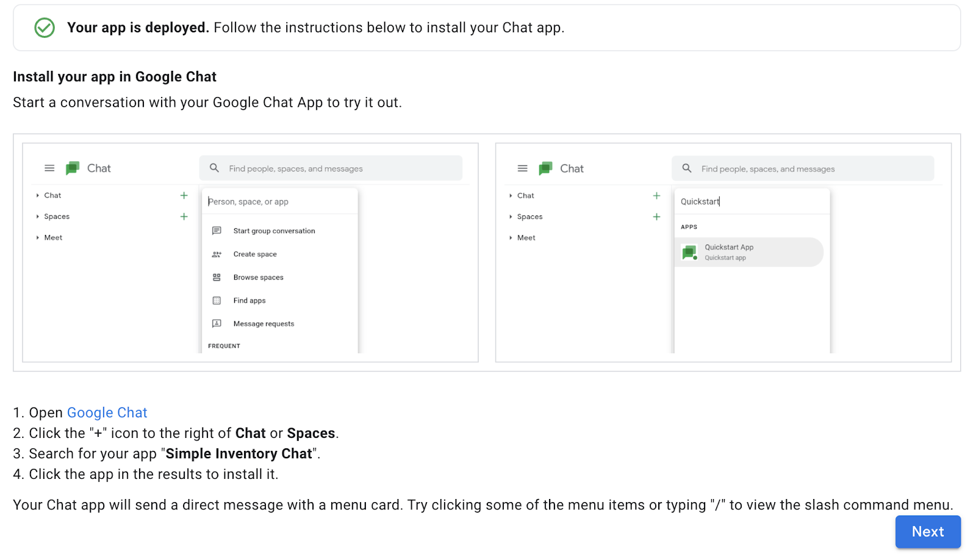This screenshot has height=560, width=976.
Task: Click the Create space icon
Action: [217, 254]
